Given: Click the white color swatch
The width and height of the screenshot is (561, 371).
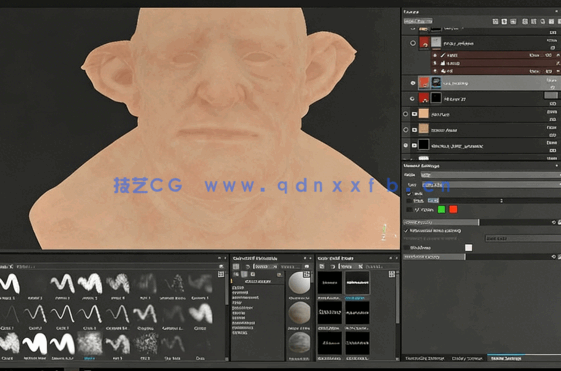Looking at the screenshot, I should pos(468,248).
